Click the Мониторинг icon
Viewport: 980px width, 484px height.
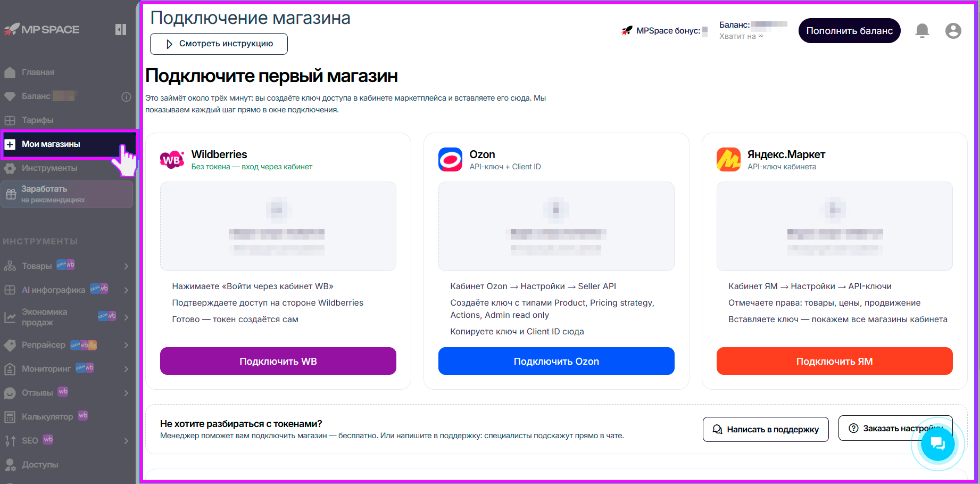coord(10,369)
